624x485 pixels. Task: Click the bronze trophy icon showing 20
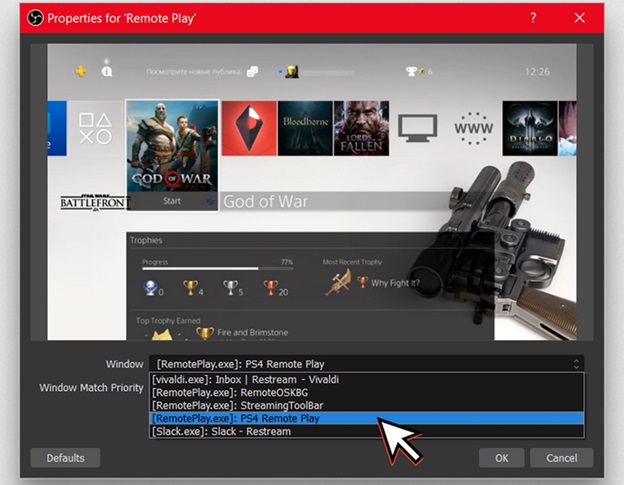coord(270,287)
